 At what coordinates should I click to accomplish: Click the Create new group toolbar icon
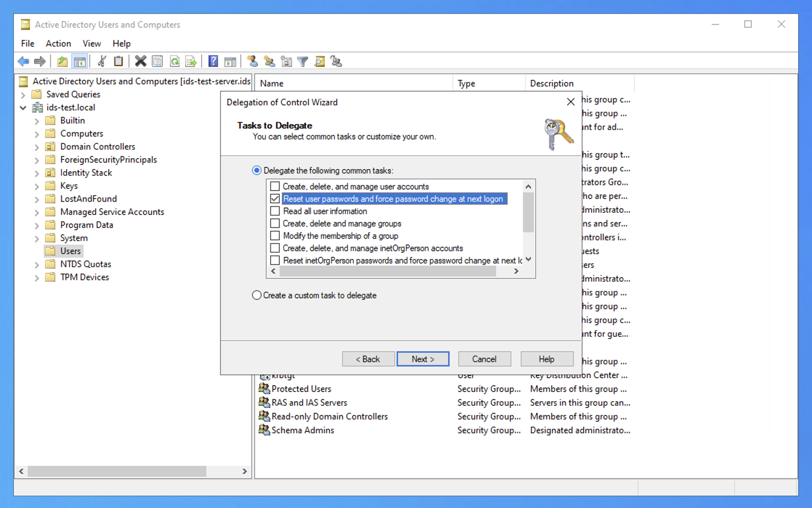(269, 61)
